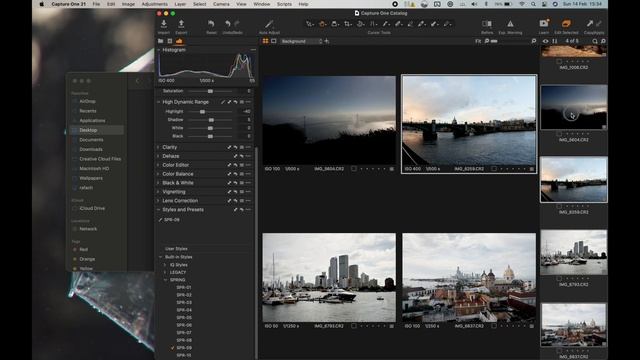Expand the Color Balance tool

pyautogui.click(x=159, y=174)
